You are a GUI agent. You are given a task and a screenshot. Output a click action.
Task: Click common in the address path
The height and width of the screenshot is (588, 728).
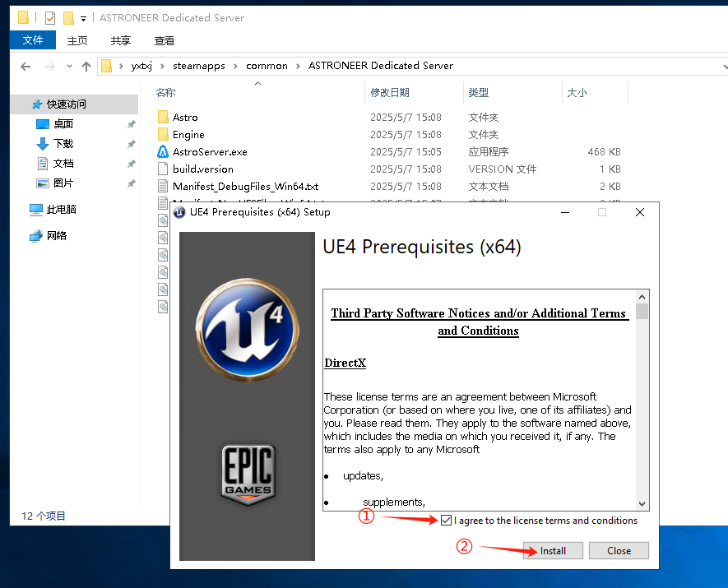[x=267, y=66]
